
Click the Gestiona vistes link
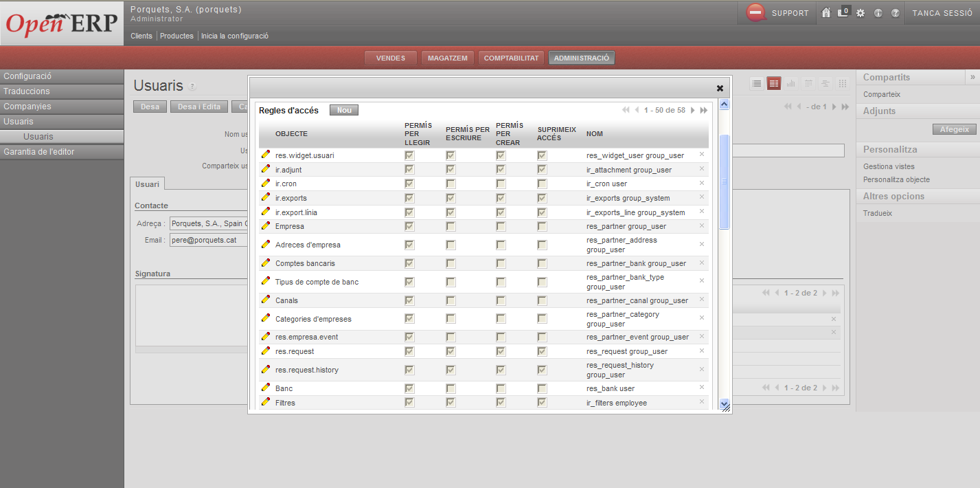click(x=889, y=166)
